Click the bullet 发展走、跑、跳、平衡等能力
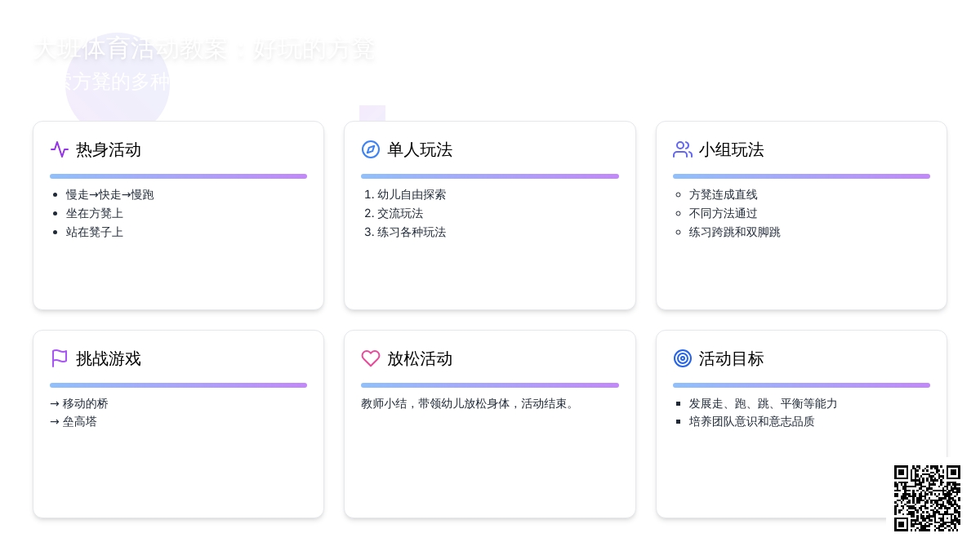980x551 pixels. tap(764, 403)
